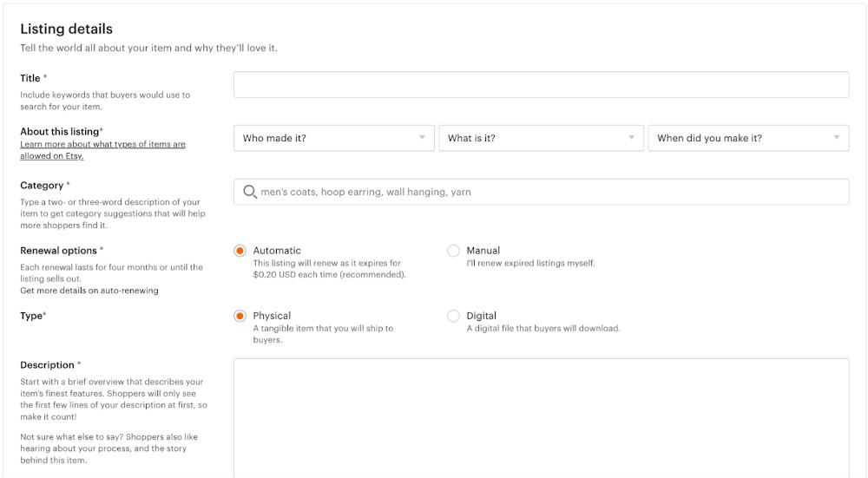Open Get more details on auto-renewing

(x=89, y=291)
